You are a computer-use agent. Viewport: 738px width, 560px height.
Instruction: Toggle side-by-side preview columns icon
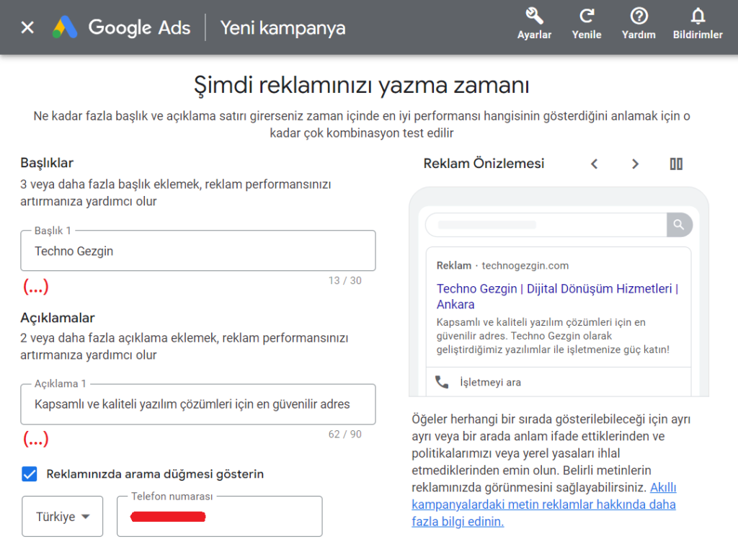click(x=676, y=164)
